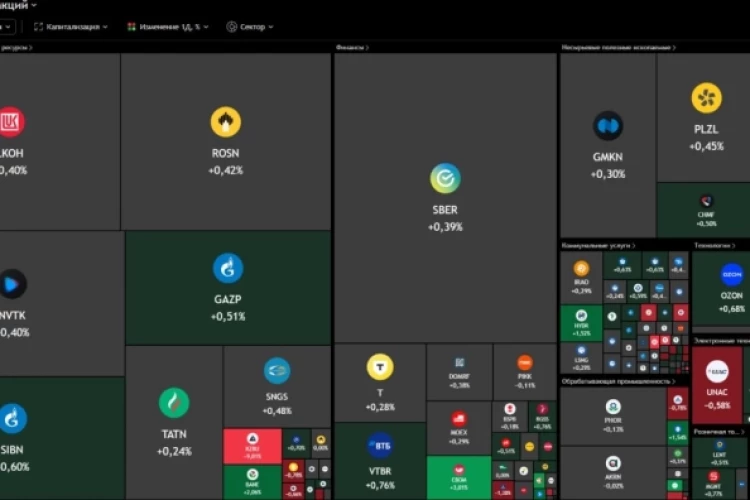The image size is (750, 500).
Task: Expand the Несырьевые полезные ископаемые sector header
Action: (x=618, y=47)
